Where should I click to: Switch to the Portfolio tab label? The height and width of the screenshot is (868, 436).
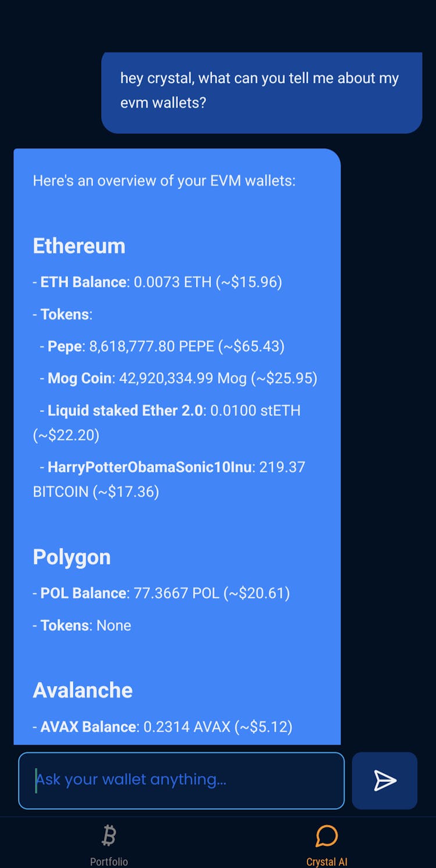(109, 861)
